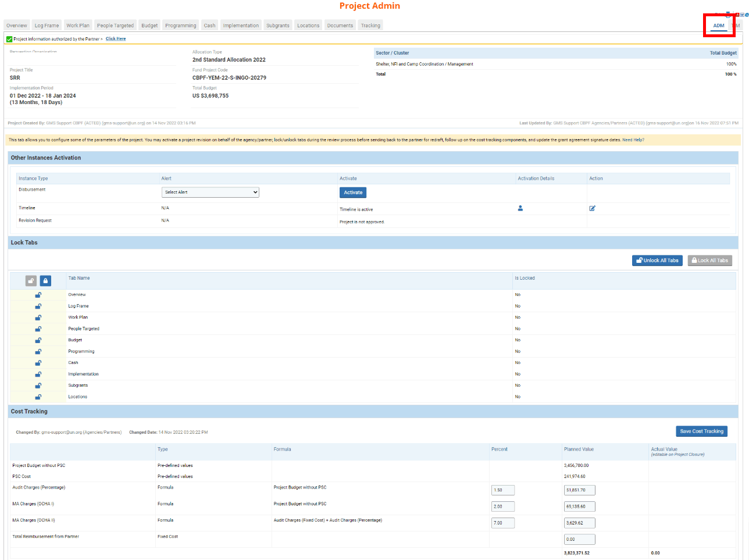Screen dimensions: 749x560
Task: Click planned value field 3,629.62
Action: 579,523
